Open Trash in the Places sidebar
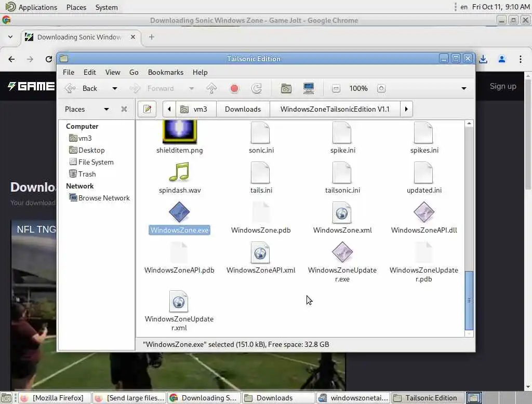 (x=83, y=173)
